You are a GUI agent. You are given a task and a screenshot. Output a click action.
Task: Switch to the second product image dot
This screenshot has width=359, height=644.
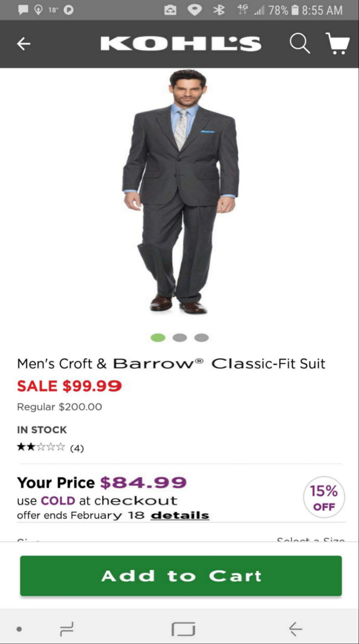coord(180,338)
